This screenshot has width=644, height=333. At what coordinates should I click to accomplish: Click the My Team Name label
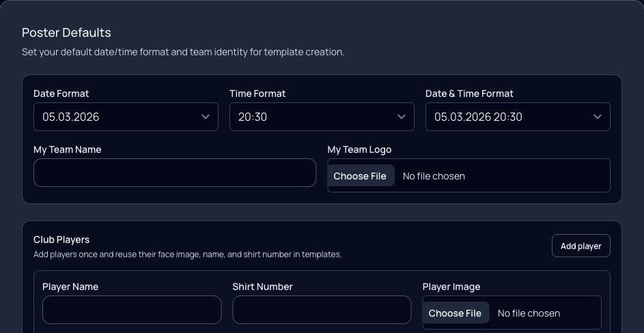(x=68, y=149)
